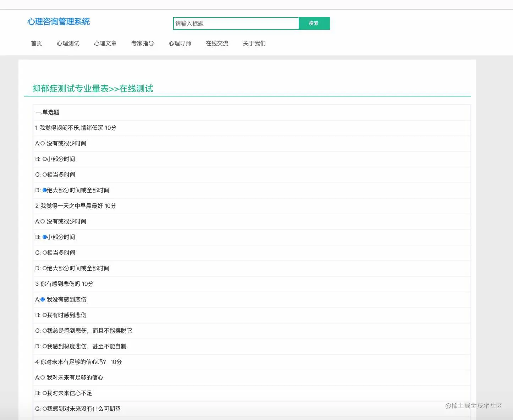This screenshot has height=420, width=513.
Task: Open 关于我们 navigation item
Action: (x=254, y=43)
